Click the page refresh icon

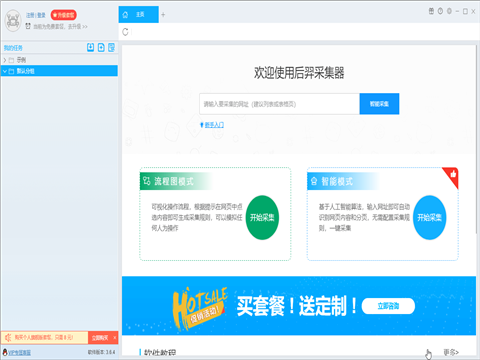[x=125, y=32]
